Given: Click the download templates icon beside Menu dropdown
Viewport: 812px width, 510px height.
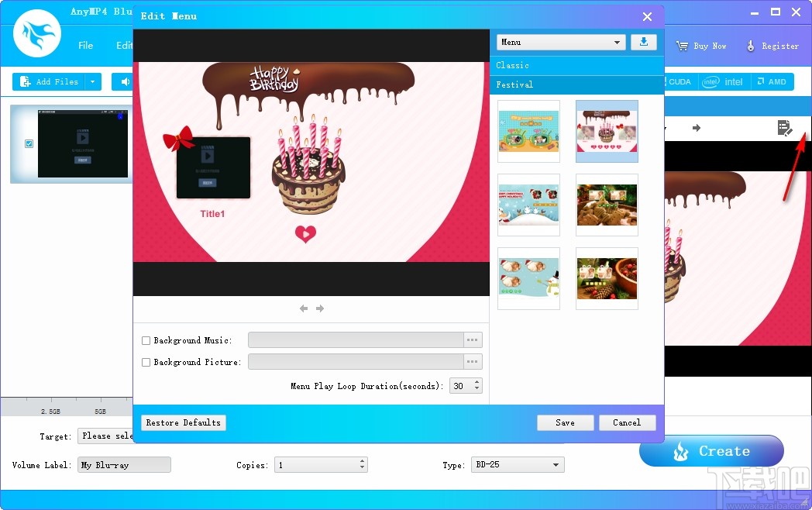Looking at the screenshot, I should click(x=644, y=42).
